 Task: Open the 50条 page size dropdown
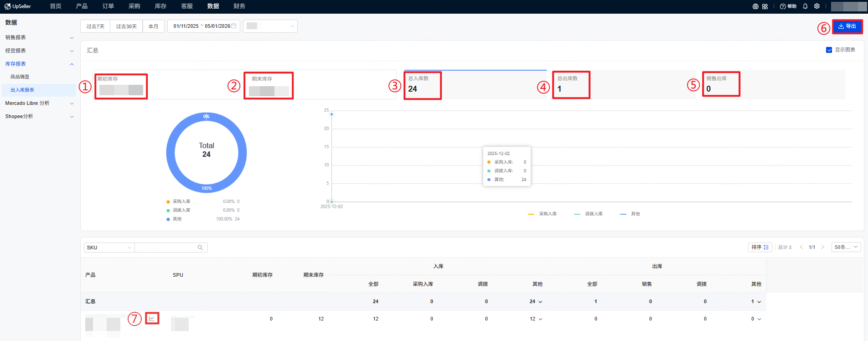tap(846, 247)
